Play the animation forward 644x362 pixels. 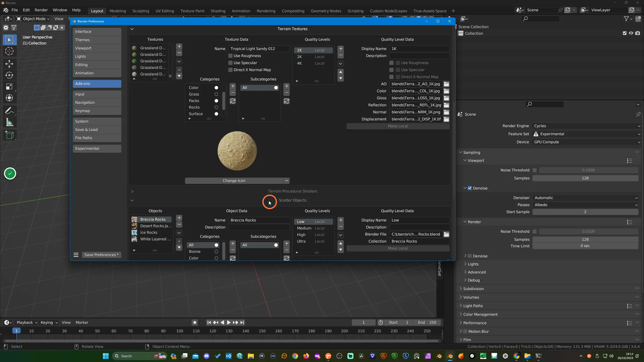point(229,323)
